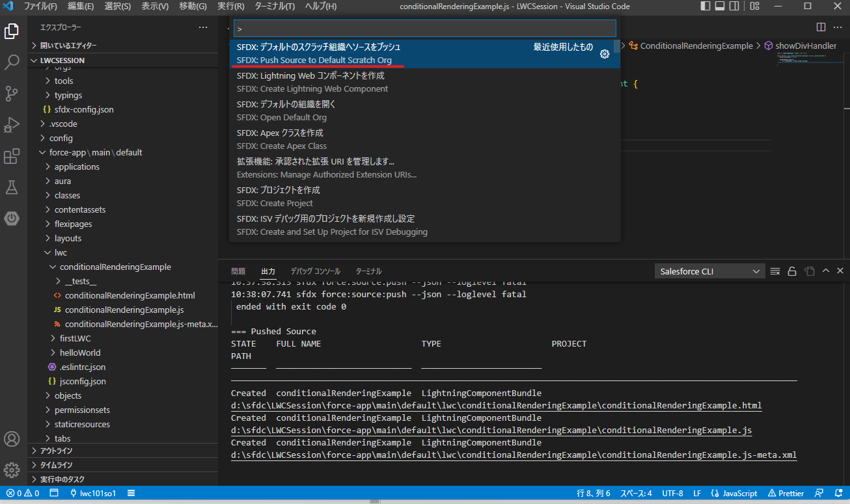
Task: Switch to the Problems (問題) panel tab
Action: 238,271
